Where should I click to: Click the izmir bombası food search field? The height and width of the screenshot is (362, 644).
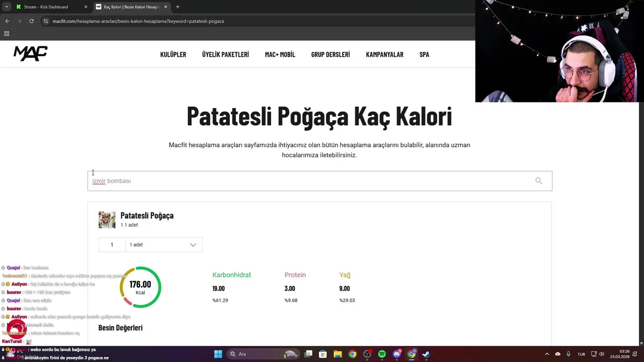tap(319, 181)
